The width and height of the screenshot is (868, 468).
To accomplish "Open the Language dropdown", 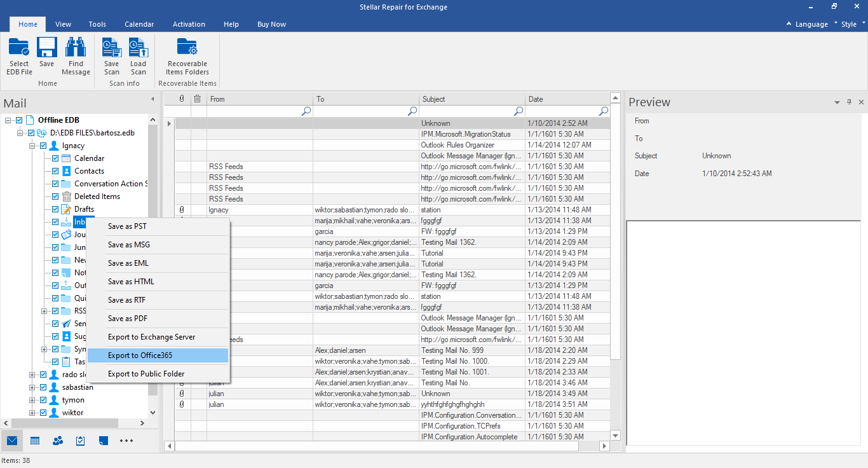I will [x=811, y=24].
